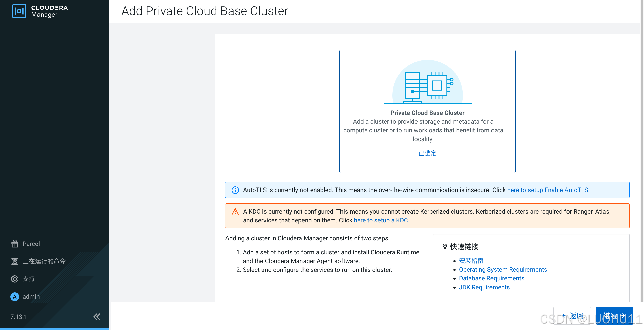644x330 pixels.
Task: Open the 安装指南 installation guide link
Action: [x=471, y=261]
